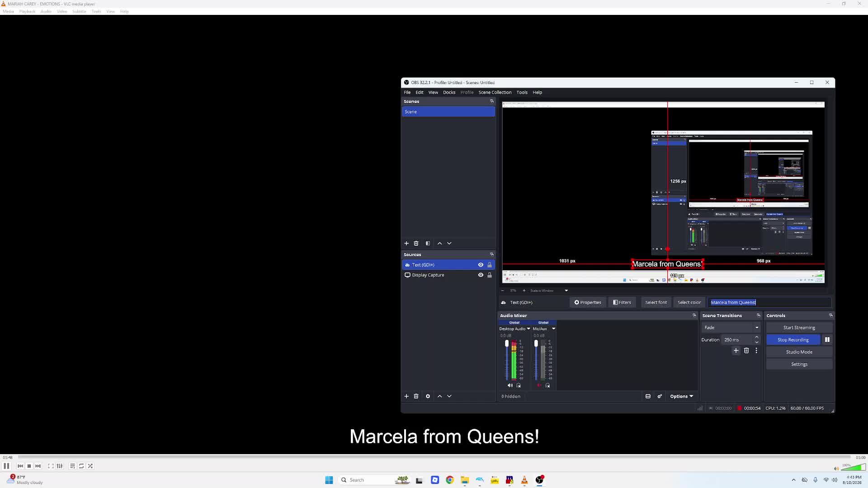
Task: Show hidden system tray icons chevron
Action: tap(793, 480)
